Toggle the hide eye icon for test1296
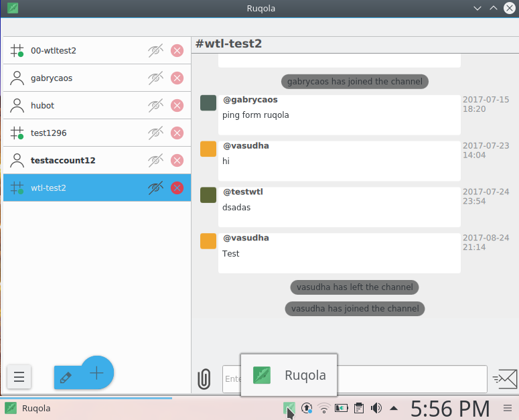Screen dimensions: 519x420 (x=155, y=133)
